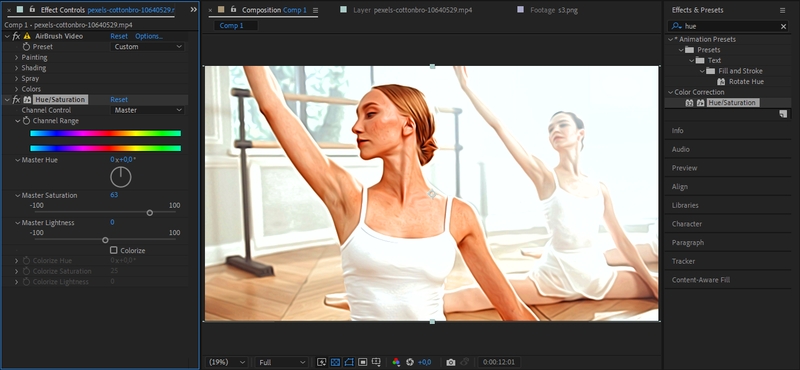Switch to the Composition Comp 1 tab
This screenshot has height=370, width=800.
click(275, 10)
